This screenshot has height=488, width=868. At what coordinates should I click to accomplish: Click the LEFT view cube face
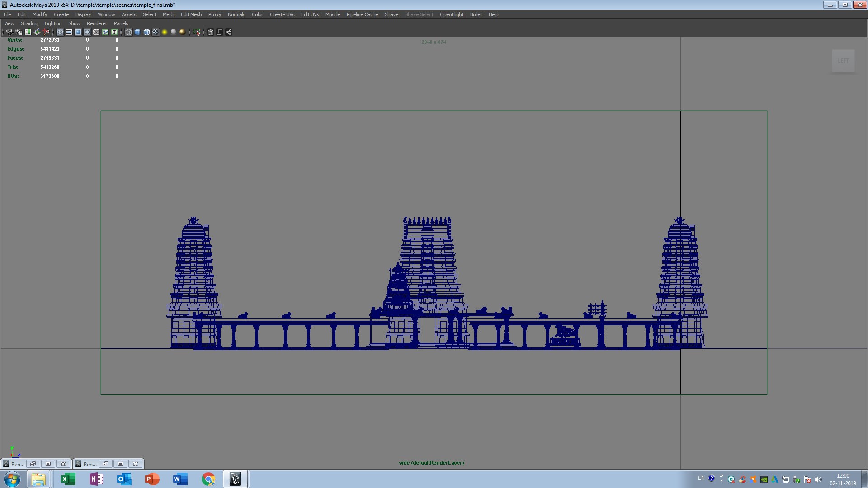[x=843, y=61]
